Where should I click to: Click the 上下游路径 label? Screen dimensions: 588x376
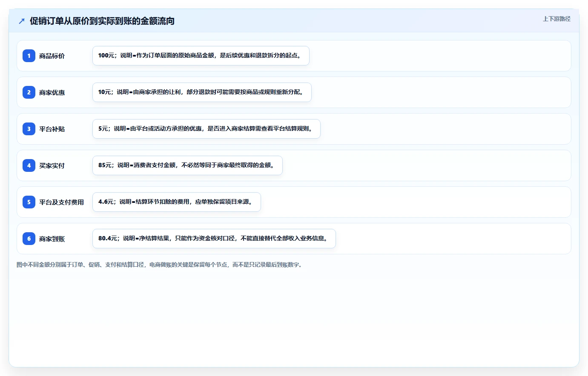tap(556, 19)
